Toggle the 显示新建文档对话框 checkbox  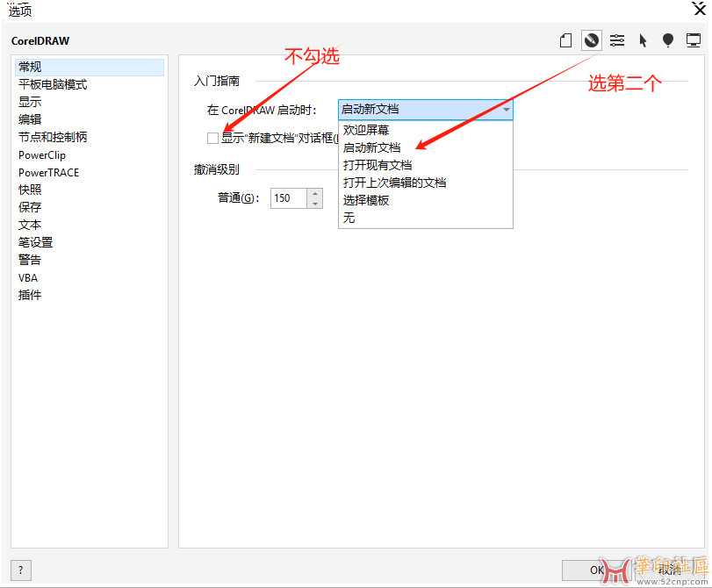click(212, 138)
